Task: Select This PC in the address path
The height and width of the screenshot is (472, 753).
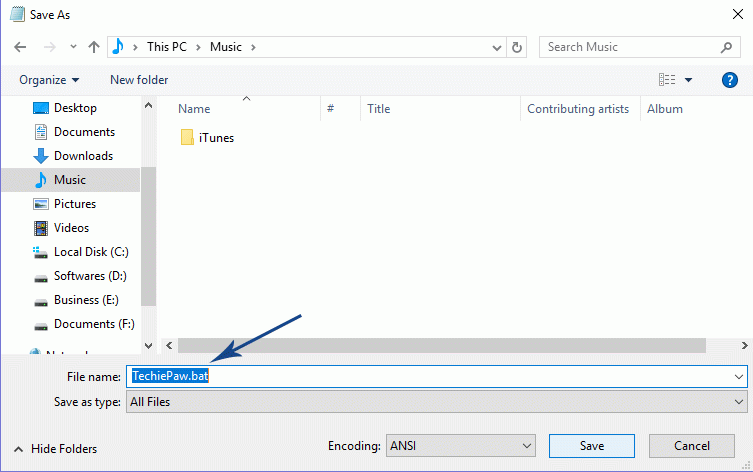Action: pos(167,47)
